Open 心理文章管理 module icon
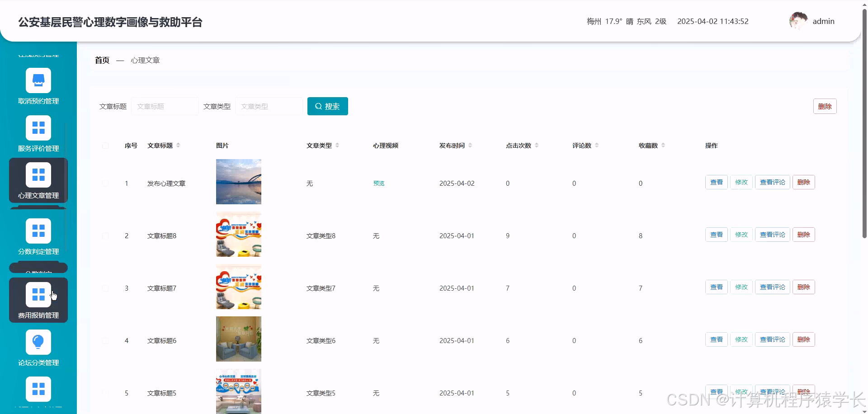Viewport: 868px width, 414px height. pos(38,174)
